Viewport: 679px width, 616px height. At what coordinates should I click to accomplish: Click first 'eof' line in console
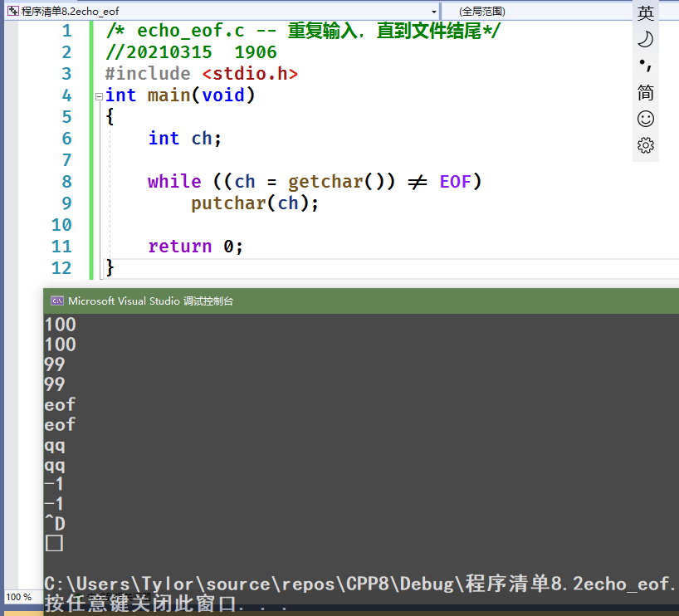(60, 404)
